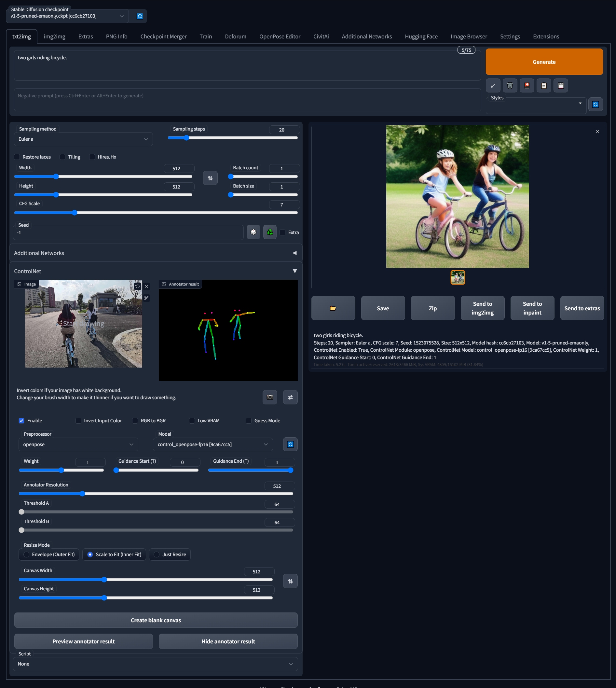Refresh the ControlNet model list
Screen dimensions: 616x688
(290, 444)
